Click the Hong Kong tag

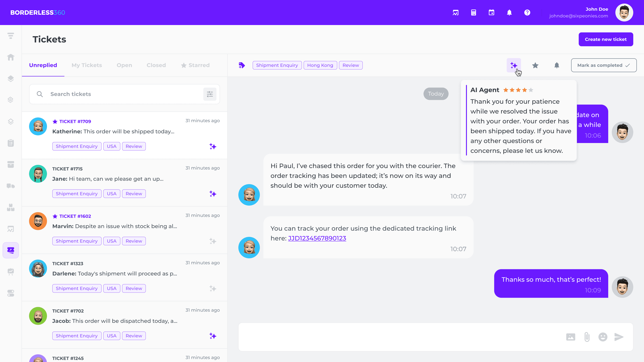[x=320, y=65]
